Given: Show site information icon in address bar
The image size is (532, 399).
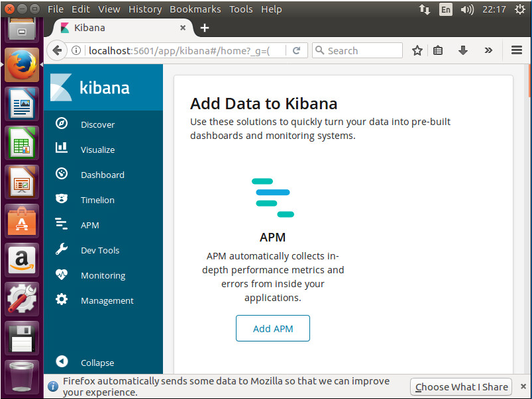Looking at the screenshot, I should [x=76, y=50].
